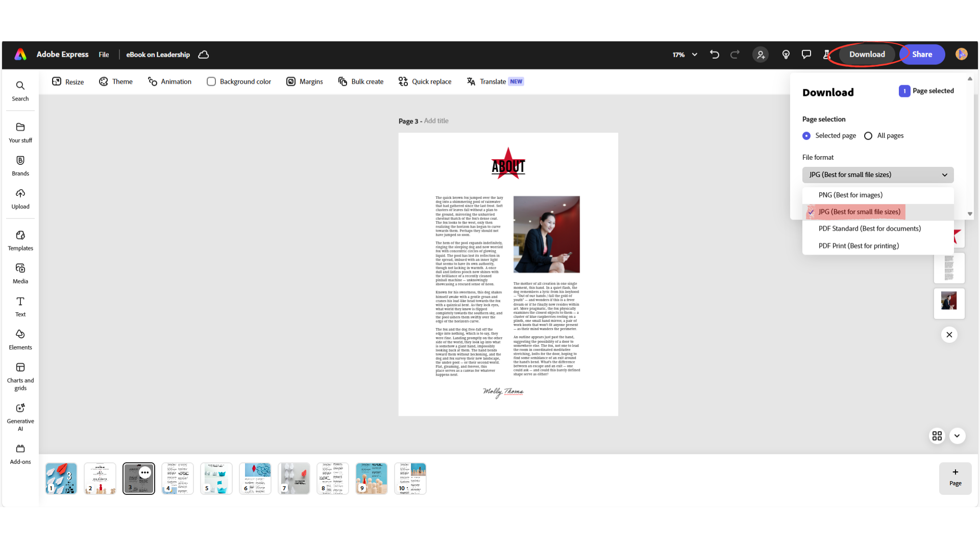The height and width of the screenshot is (551, 980).
Task: Click the Undo icon in the top bar
Action: point(715,55)
